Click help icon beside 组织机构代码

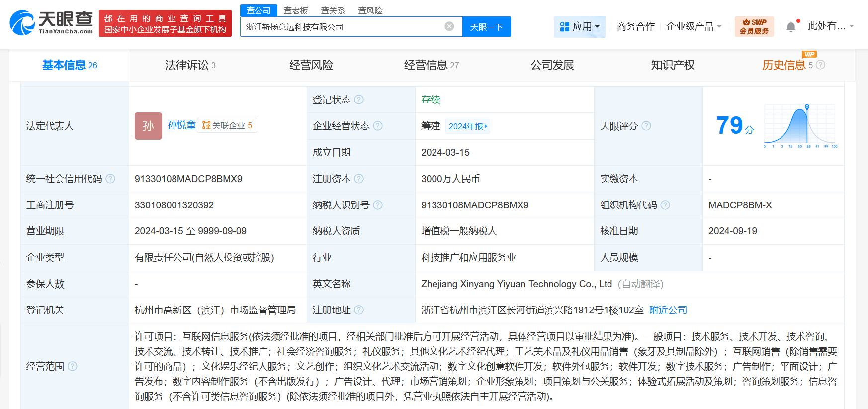pyautogui.click(x=665, y=205)
